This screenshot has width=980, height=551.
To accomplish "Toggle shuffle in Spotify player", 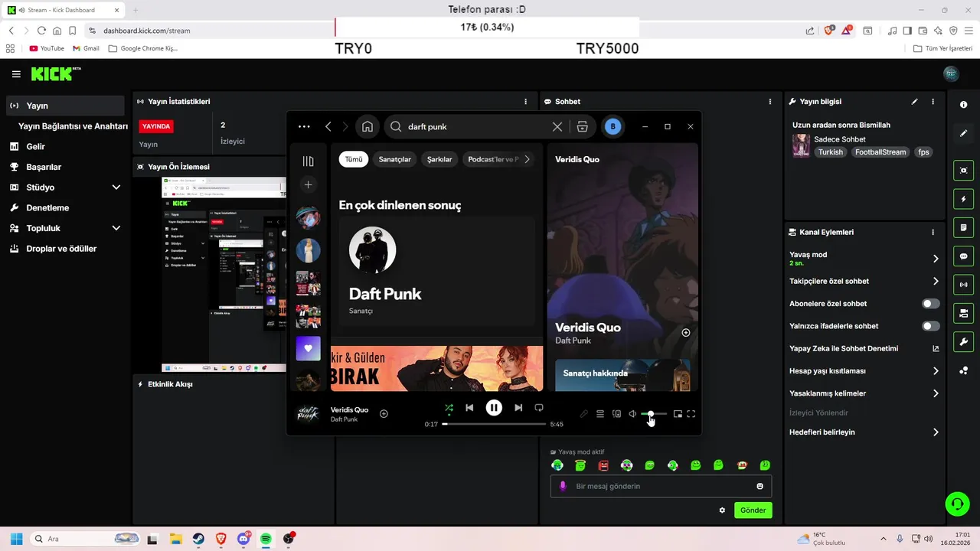I will click(449, 408).
